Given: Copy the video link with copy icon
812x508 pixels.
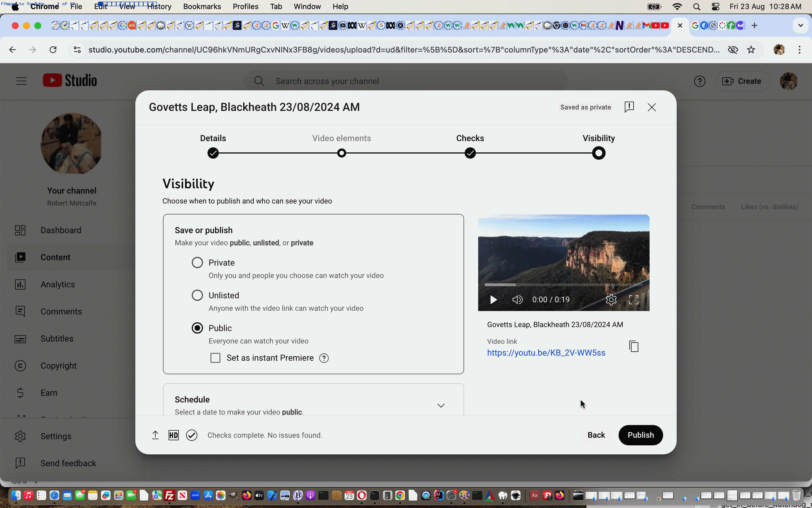Looking at the screenshot, I should 634,346.
